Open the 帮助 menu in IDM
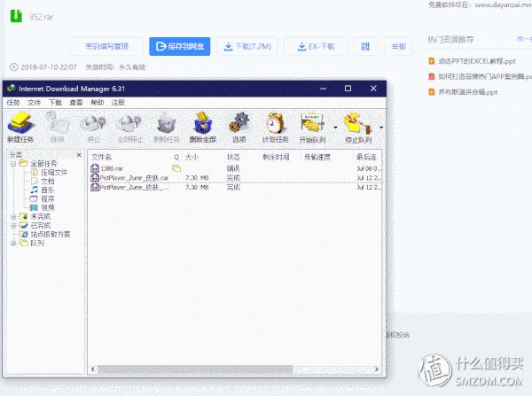Image resolution: width=532 pixels, height=396 pixels. tap(97, 103)
